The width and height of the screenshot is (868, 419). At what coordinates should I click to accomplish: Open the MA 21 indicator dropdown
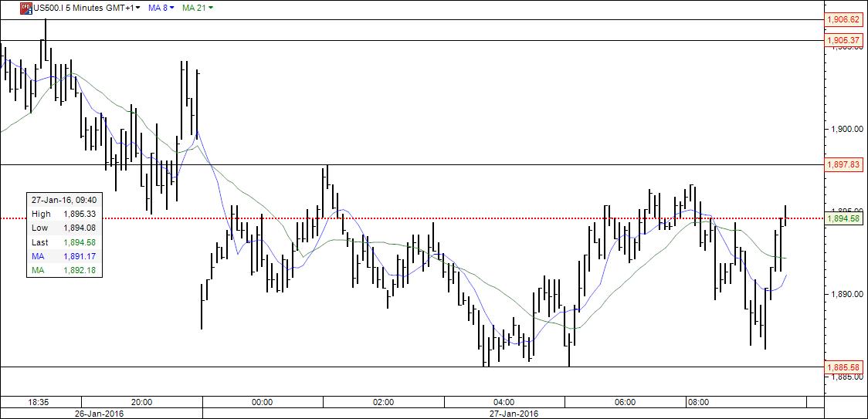point(198,8)
